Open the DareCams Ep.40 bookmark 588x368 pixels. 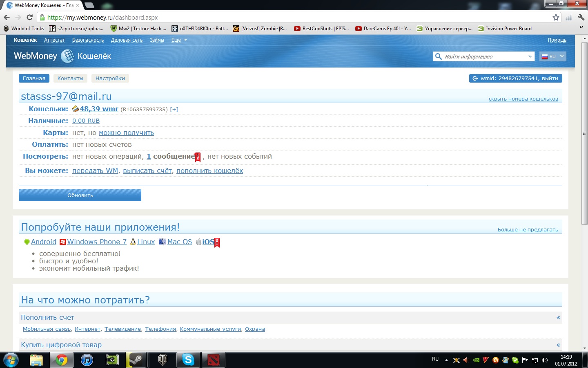[383, 29]
